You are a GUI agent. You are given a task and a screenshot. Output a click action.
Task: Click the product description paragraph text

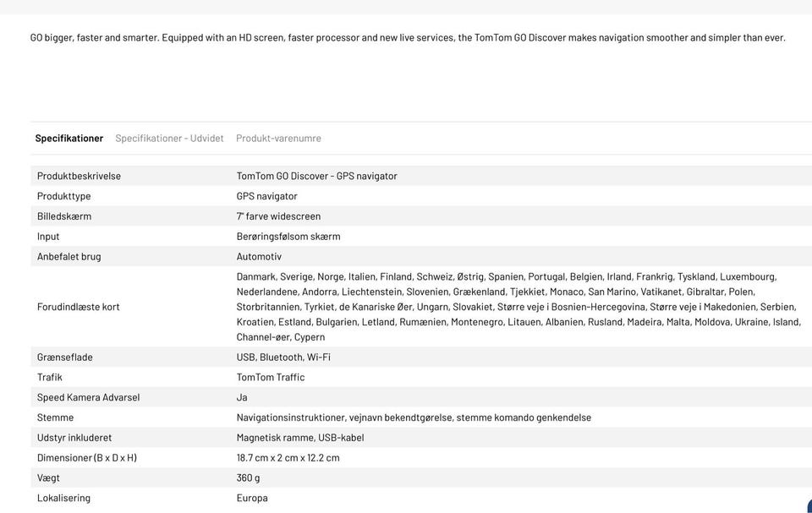tap(408, 38)
